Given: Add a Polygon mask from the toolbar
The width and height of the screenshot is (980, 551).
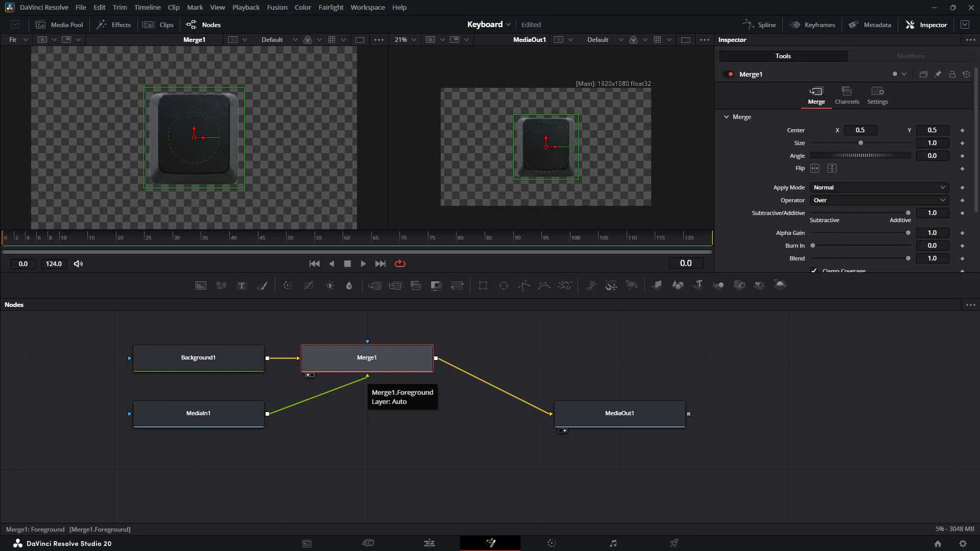Looking at the screenshot, I should pyautogui.click(x=524, y=285).
